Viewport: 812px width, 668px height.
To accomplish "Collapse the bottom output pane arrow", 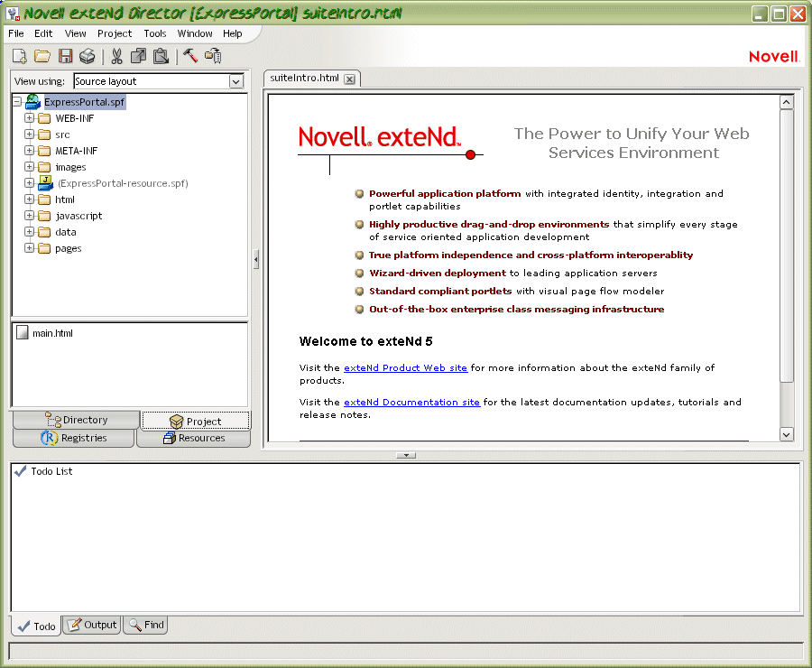I will [x=406, y=456].
